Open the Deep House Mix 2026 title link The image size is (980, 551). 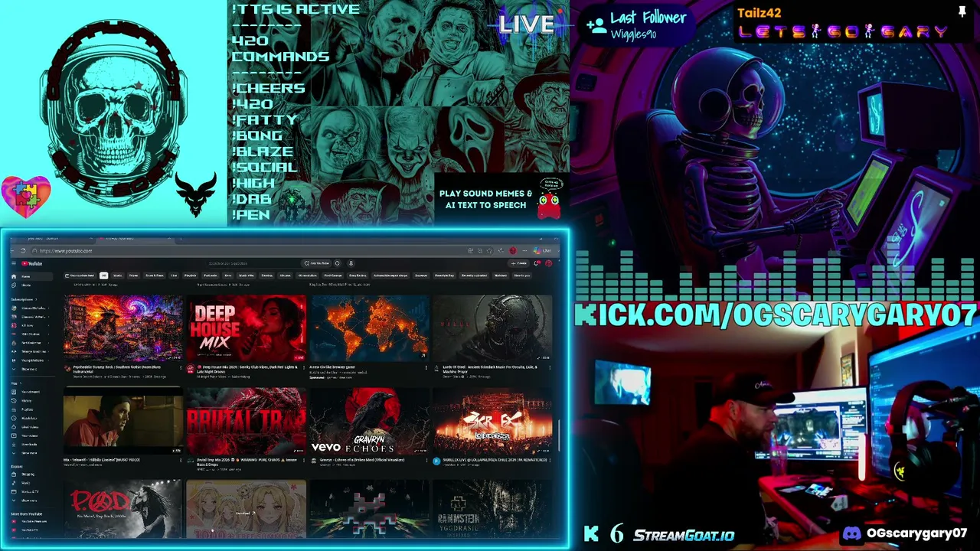(x=247, y=368)
